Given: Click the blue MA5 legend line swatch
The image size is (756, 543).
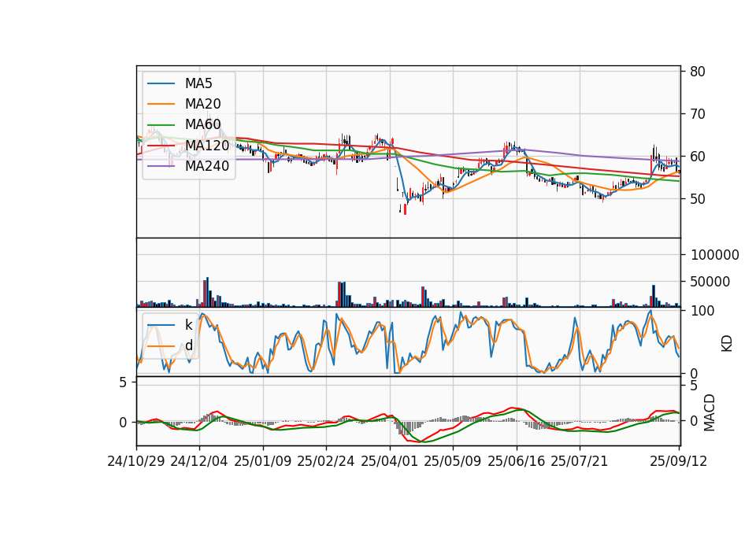Looking at the screenshot, I should 161,83.
